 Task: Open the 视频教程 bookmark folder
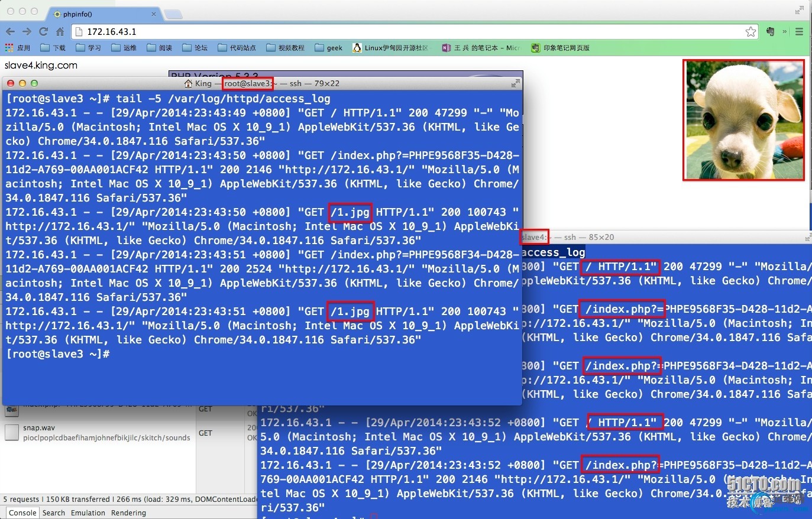(286, 48)
